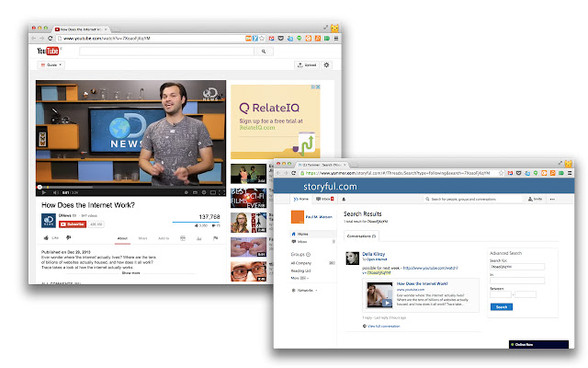Open the Best Sci-Fi Films related video thumbnail
Screen dimensions: 588x368
click(248, 199)
